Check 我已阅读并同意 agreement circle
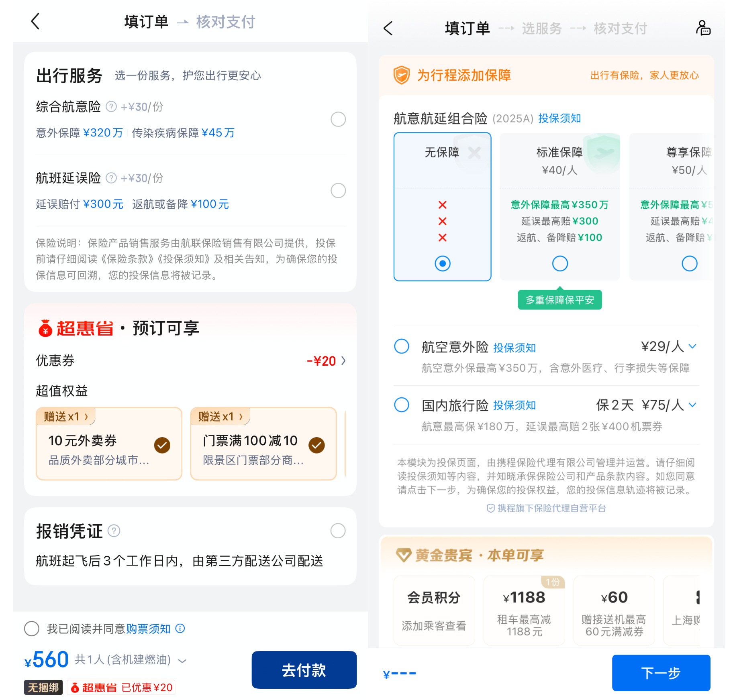 32,628
